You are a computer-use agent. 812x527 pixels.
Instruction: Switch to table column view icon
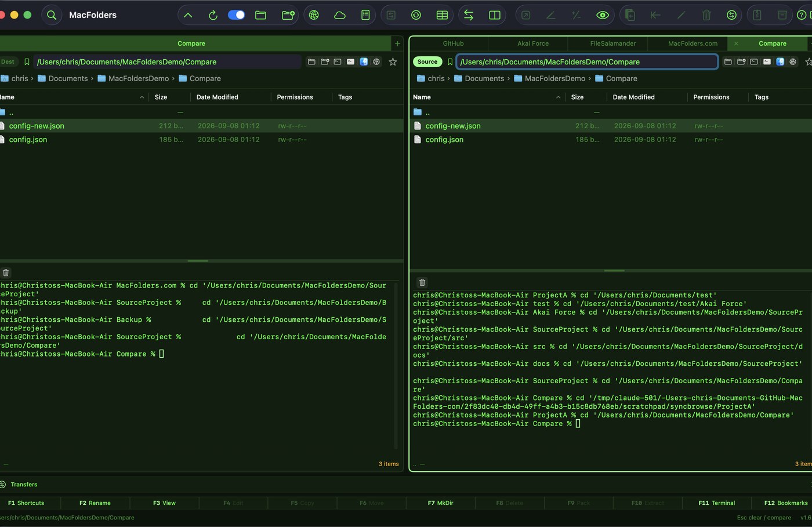pos(442,15)
